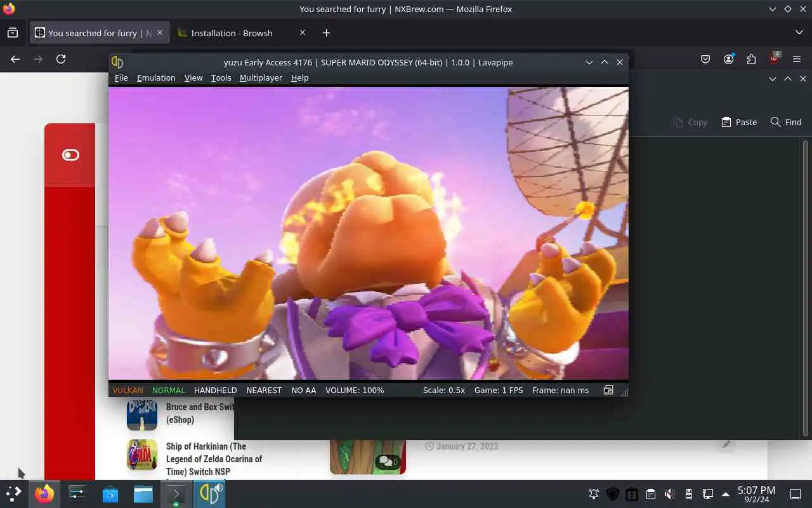Viewport: 812px width, 508px height.
Task: Go forward in Firefox
Action: 38,59
